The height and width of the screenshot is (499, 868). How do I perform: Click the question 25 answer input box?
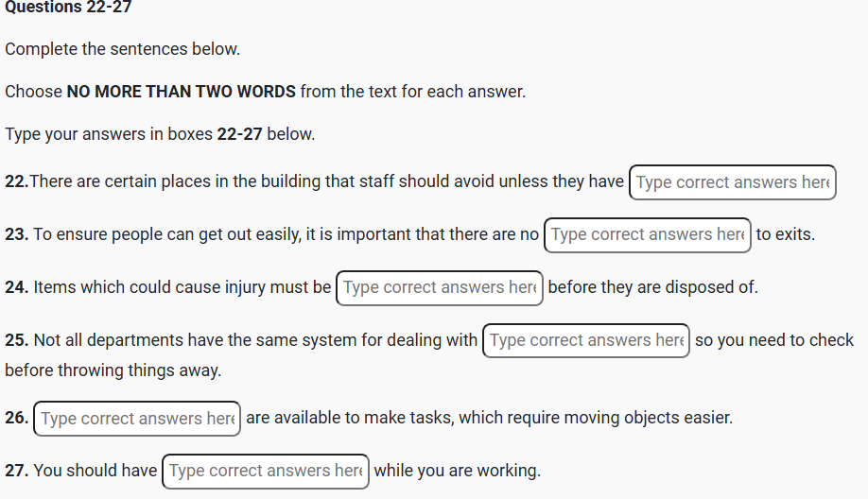[586, 340]
